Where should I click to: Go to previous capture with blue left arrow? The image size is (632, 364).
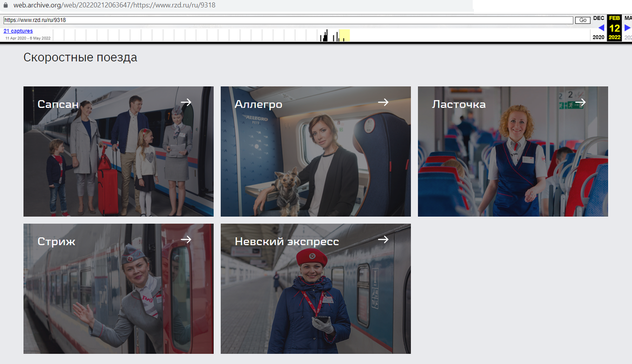(601, 28)
